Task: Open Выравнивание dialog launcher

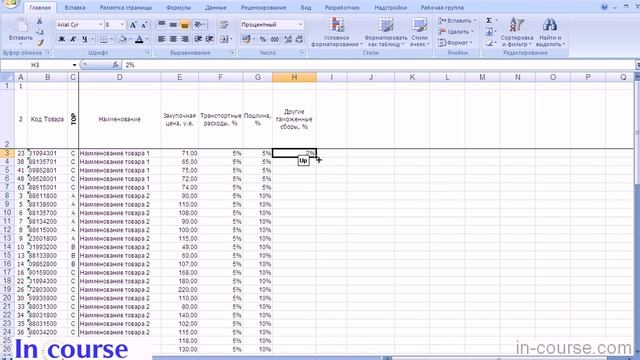Action: pos(232,53)
